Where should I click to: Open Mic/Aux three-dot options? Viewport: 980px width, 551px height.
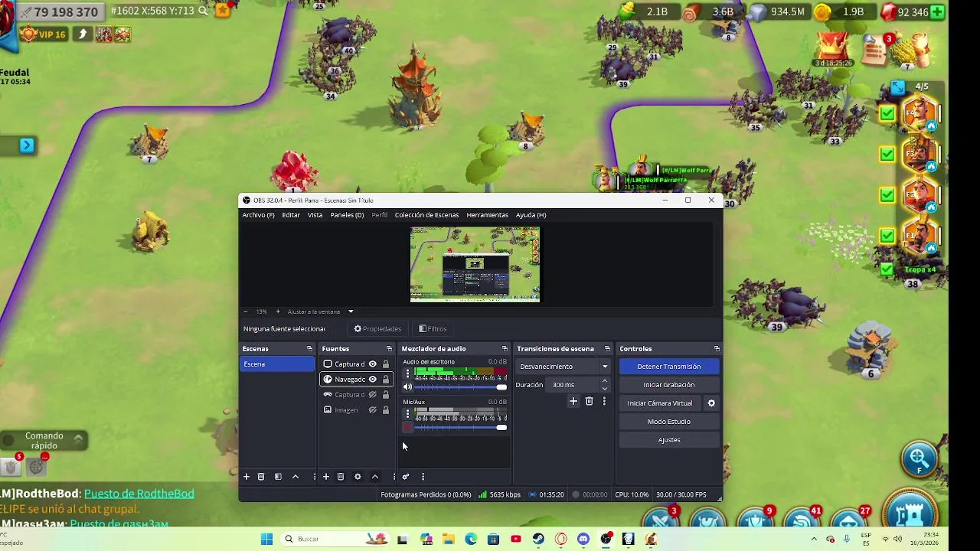click(x=407, y=414)
